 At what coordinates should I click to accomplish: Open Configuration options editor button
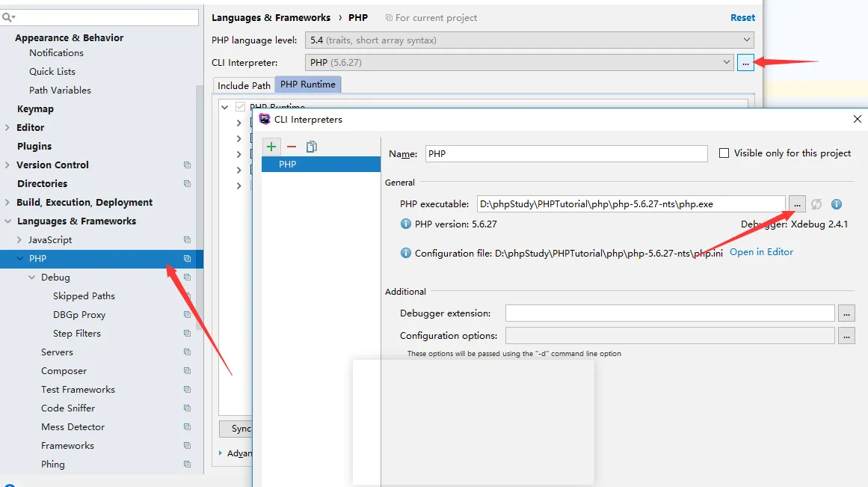pos(846,336)
